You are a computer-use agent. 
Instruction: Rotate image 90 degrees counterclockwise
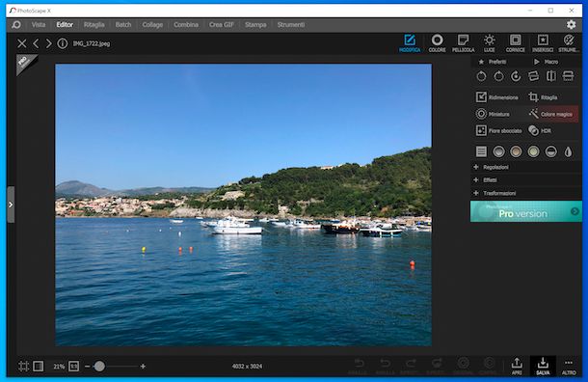tap(481, 76)
